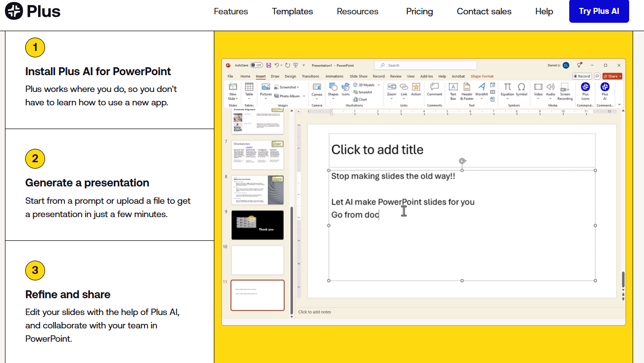Open the Slide Show ribbon tab
This screenshot has width=644, height=363.
tap(358, 76)
